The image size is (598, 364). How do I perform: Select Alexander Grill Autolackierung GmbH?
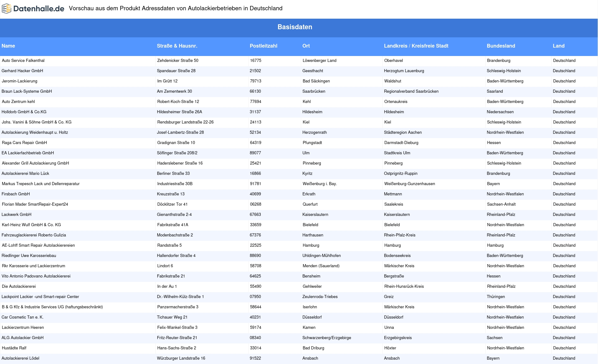(36, 163)
